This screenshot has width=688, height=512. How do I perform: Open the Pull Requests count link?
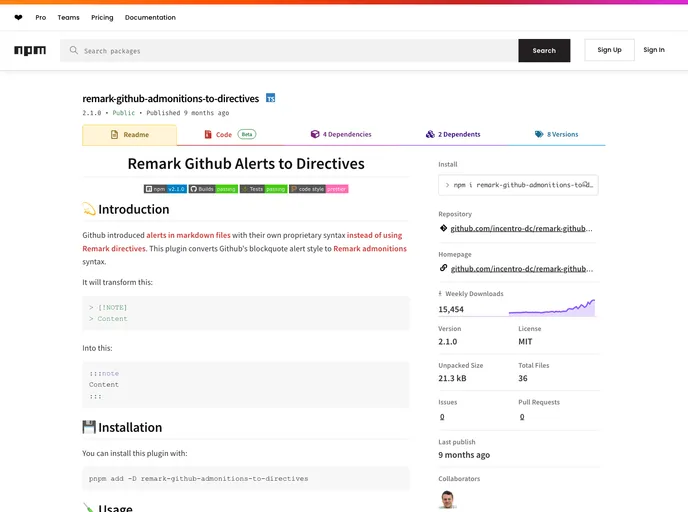point(522,416)
